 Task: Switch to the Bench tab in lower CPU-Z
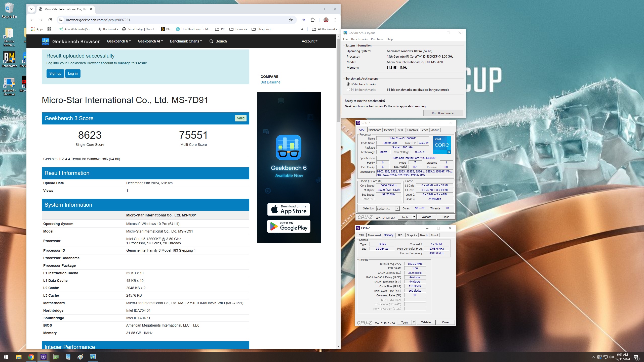(424, 235)
